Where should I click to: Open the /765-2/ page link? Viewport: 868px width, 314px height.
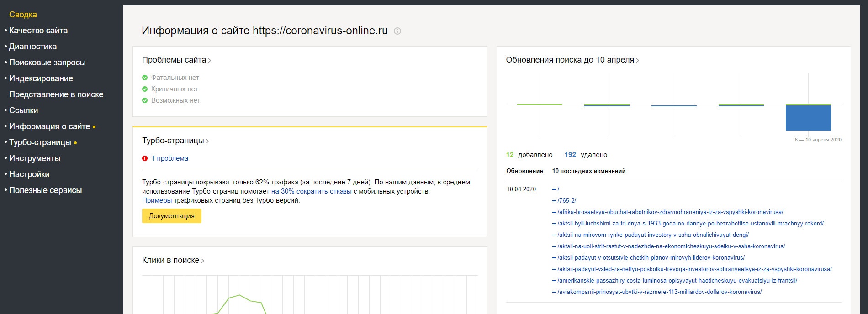[567, 200]
